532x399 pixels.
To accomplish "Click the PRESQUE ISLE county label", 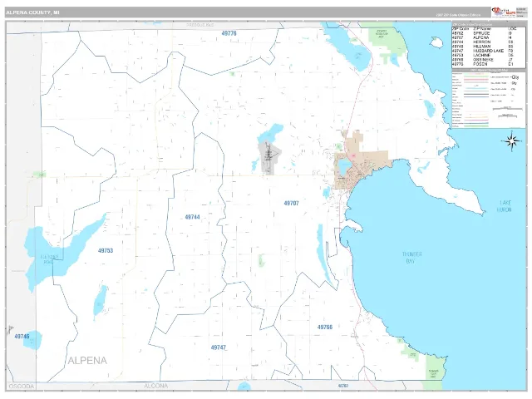I will [x=200, y=25].
